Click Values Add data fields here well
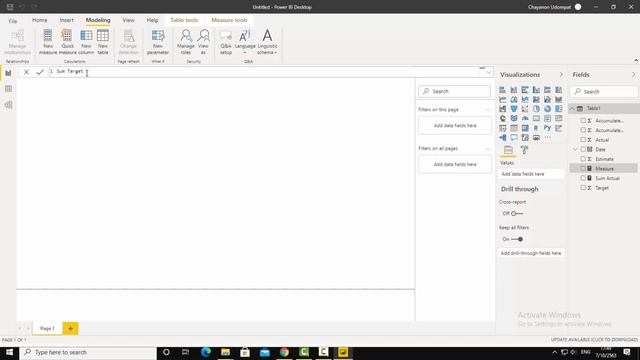640x360 pixels. [x=531, y=174]
